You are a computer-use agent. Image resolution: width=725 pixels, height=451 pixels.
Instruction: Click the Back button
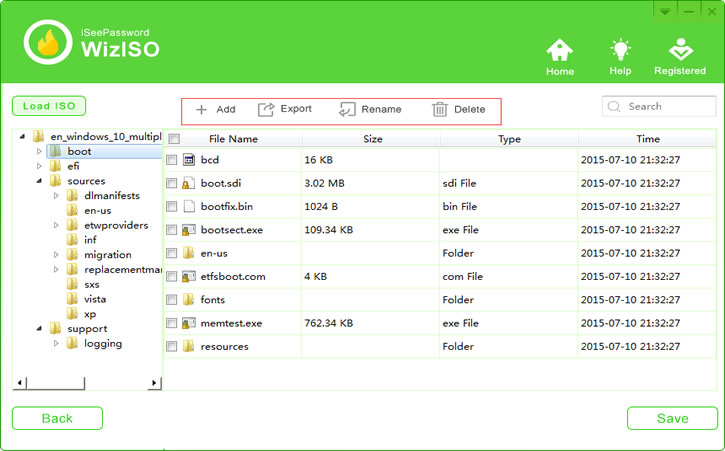[57, 418]
